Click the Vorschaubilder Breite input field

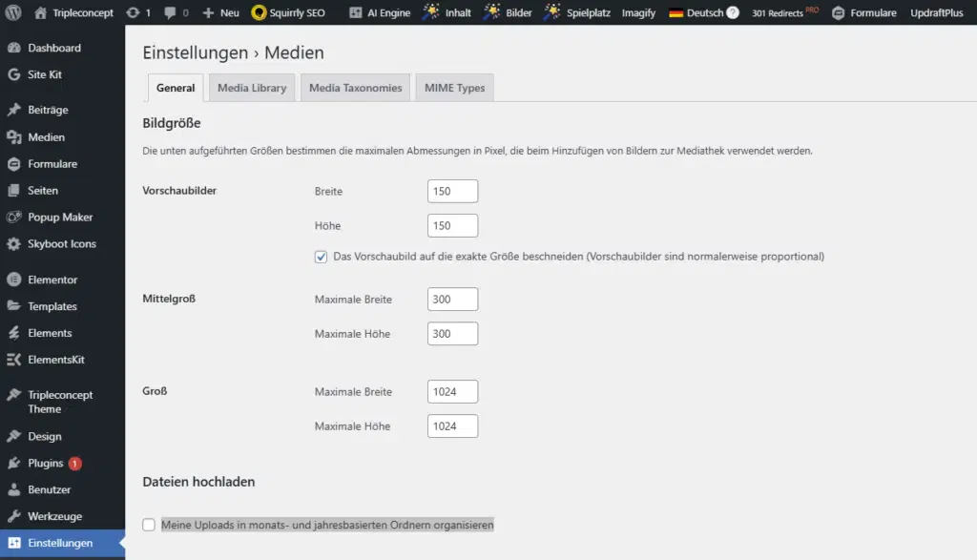tap(451, 190)
